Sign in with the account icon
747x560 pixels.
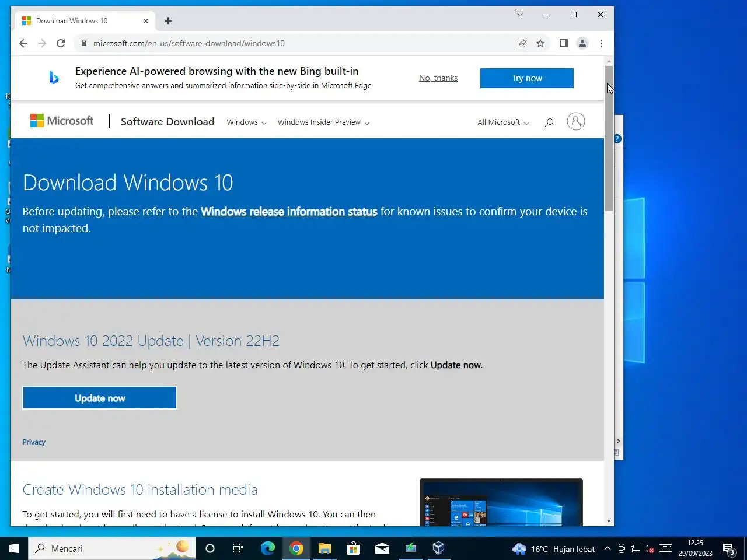pyautogui.click(x=576, y=121)
